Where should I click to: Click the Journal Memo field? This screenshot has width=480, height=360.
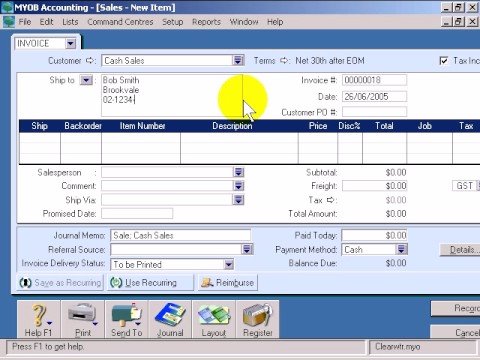[180, 235]
